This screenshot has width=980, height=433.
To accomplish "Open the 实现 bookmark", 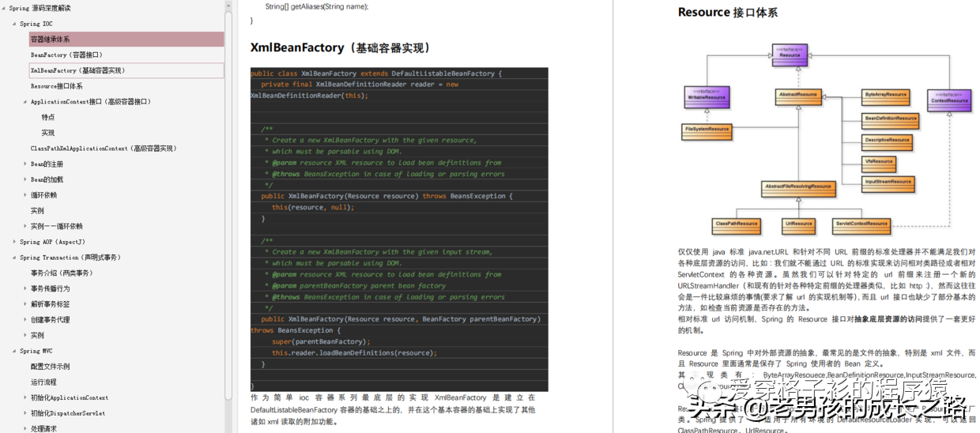I will [48, 133].
